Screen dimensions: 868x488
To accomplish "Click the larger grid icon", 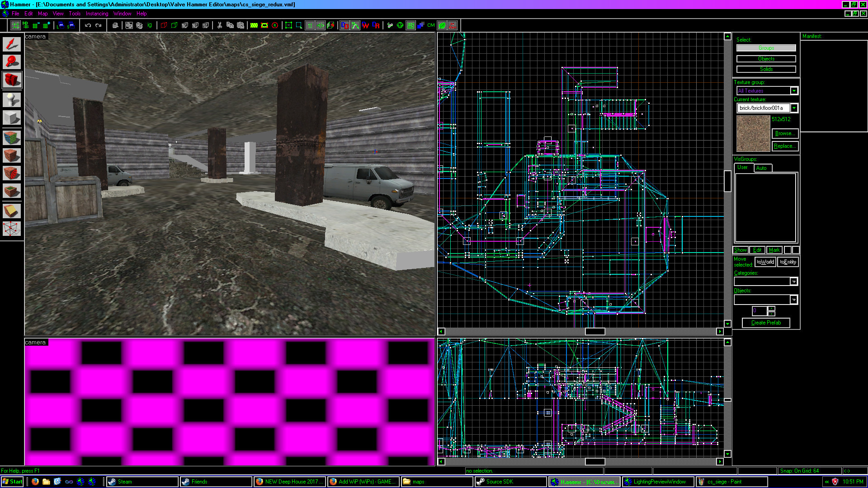I will (x=46, y=25).
